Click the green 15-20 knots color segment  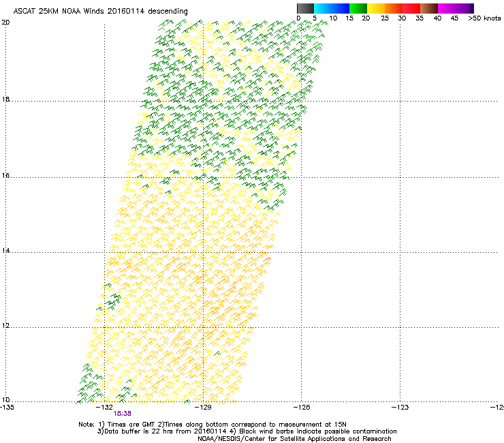point(358,8)
